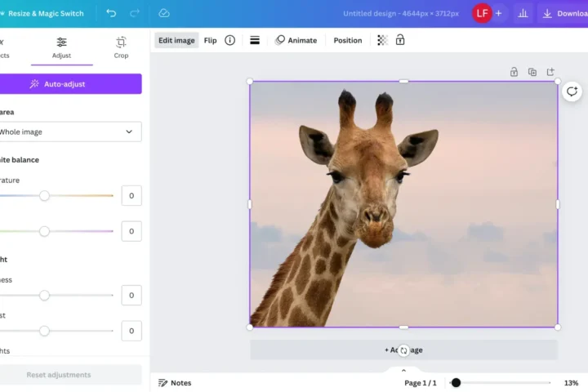588x392 pixels.
Task: Open the analytics bar chart icon
Action: tap(523, 13)
